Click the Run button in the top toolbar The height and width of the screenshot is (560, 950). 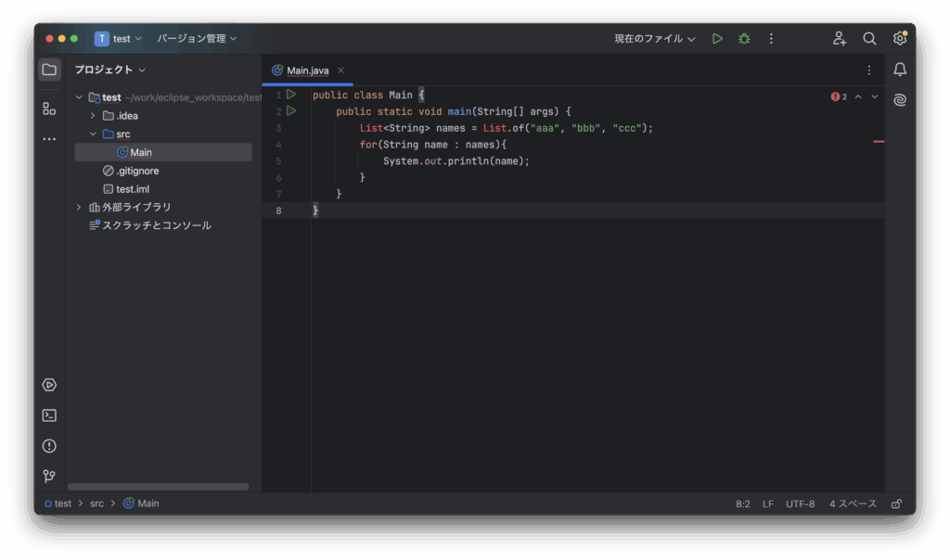click(x=717, y=39)
